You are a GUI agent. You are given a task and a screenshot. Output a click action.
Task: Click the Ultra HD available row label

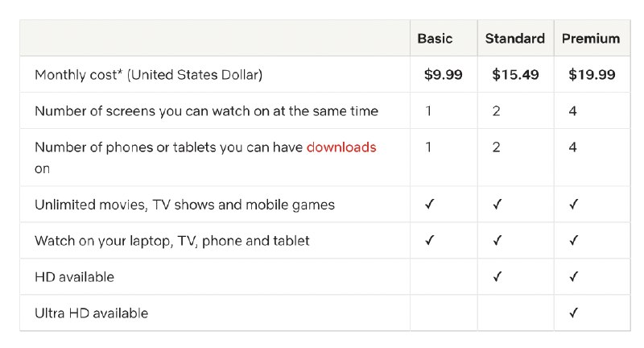tap(91, 313)
